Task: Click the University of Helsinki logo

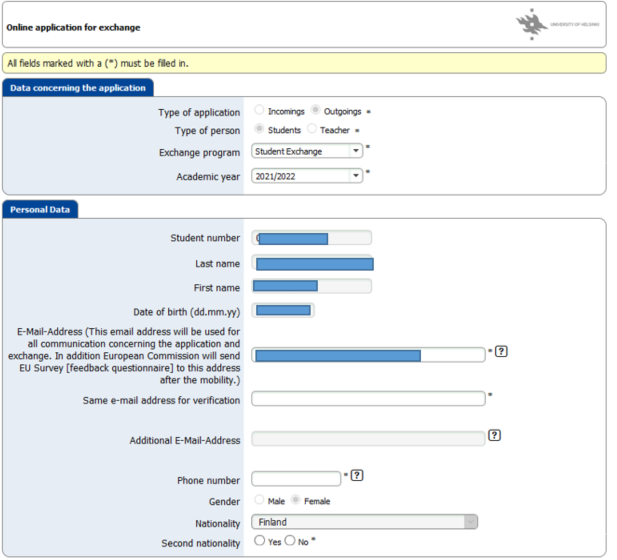Action: coord(559,25)
